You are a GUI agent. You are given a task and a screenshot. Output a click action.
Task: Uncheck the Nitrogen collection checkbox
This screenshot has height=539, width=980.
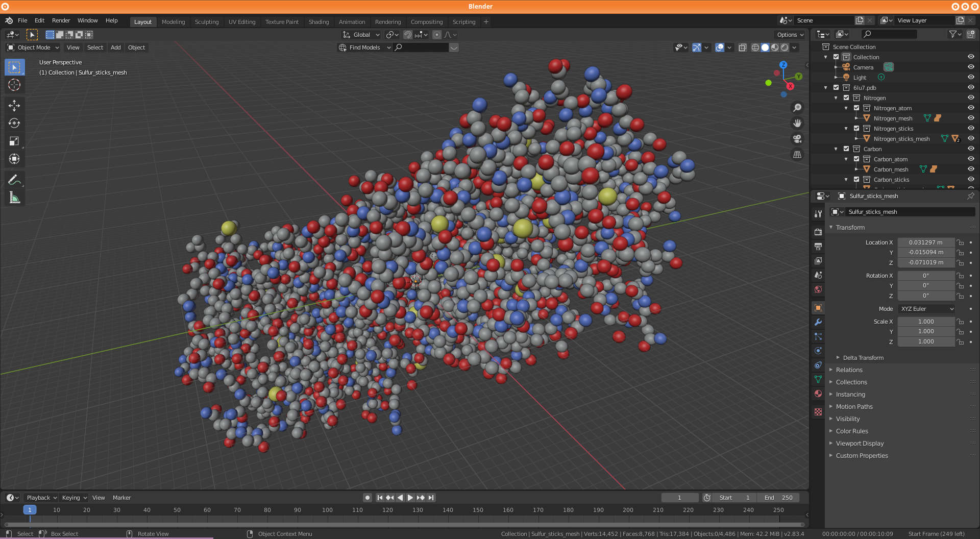click(846, 97)
